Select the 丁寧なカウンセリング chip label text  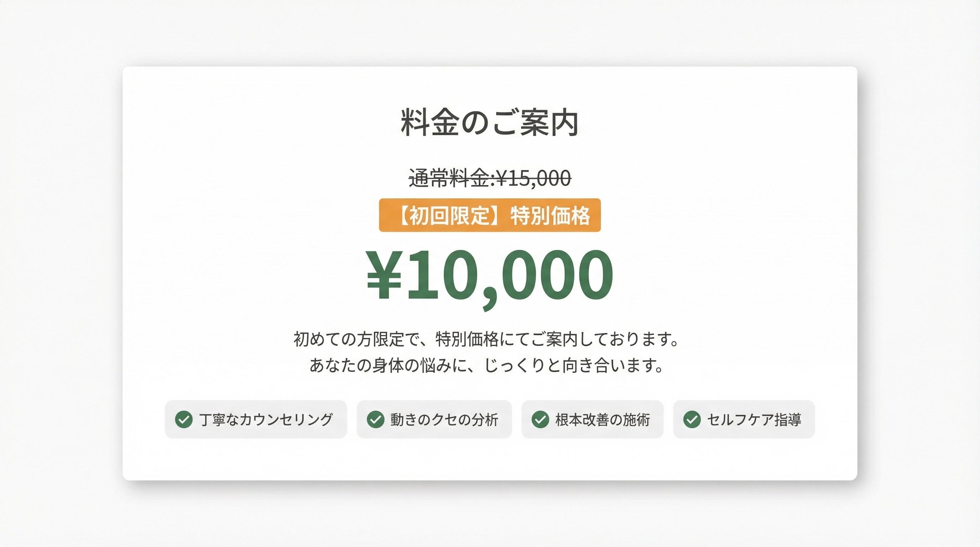(x=266, y=420)
